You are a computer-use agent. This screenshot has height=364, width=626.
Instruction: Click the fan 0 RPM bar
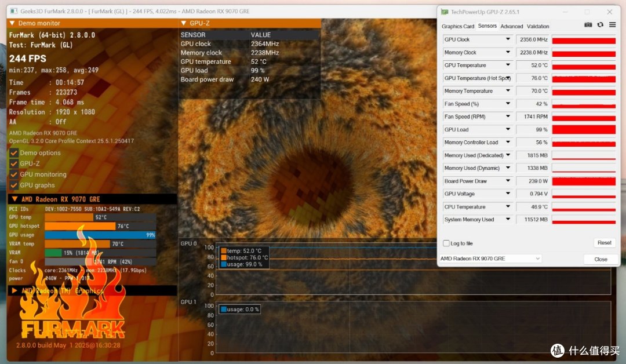pyautogui.click(x=100, y=261)
